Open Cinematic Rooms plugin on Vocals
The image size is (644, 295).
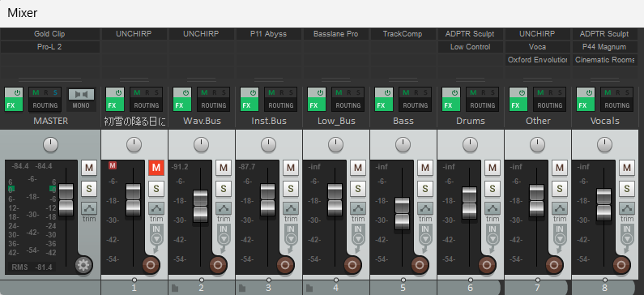(604, 60)
